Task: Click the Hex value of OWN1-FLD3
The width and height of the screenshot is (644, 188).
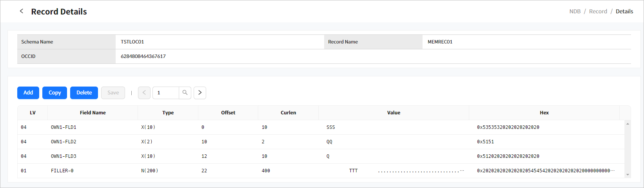Action: point(508,156)
